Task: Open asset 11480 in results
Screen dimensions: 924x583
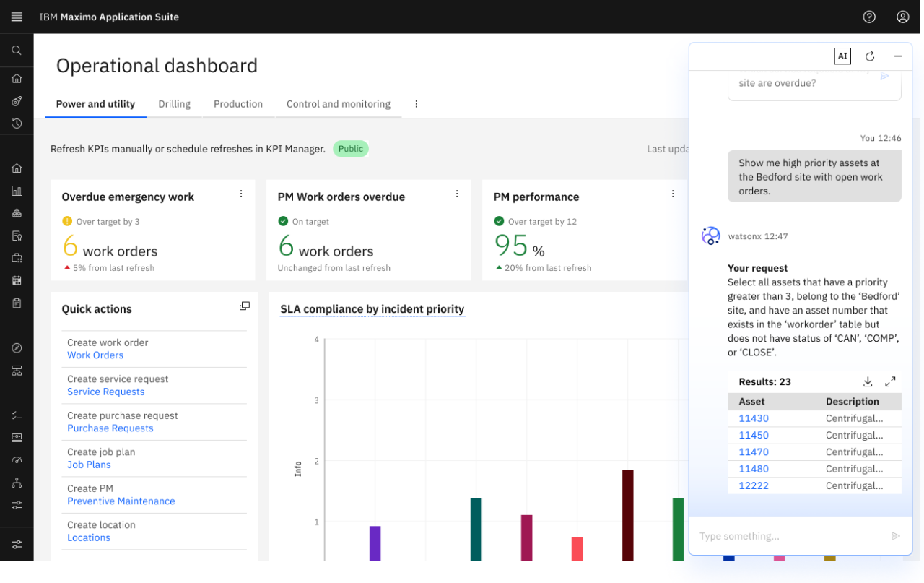Action: coord(754,469)
